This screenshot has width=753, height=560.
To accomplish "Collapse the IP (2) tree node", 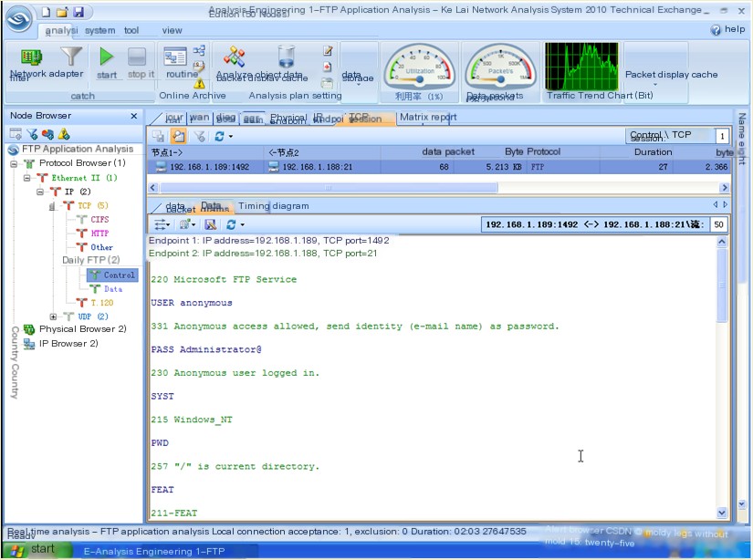I will coord(40,192).
